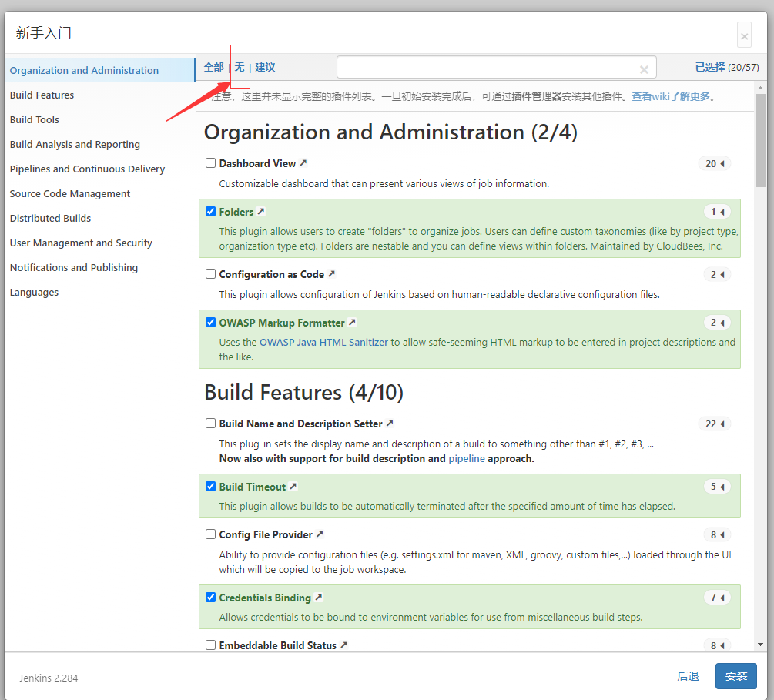This screenshot has width=774, height=700.
Task: Check the Dashboard View plugin
Action: (211, 163)
